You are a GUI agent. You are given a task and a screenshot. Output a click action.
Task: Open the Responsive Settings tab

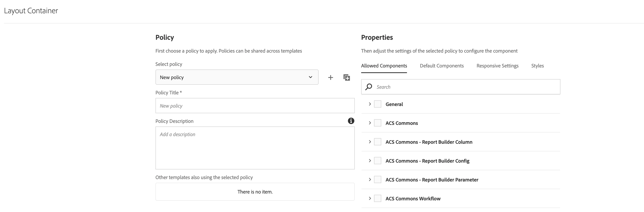point(497,66)
